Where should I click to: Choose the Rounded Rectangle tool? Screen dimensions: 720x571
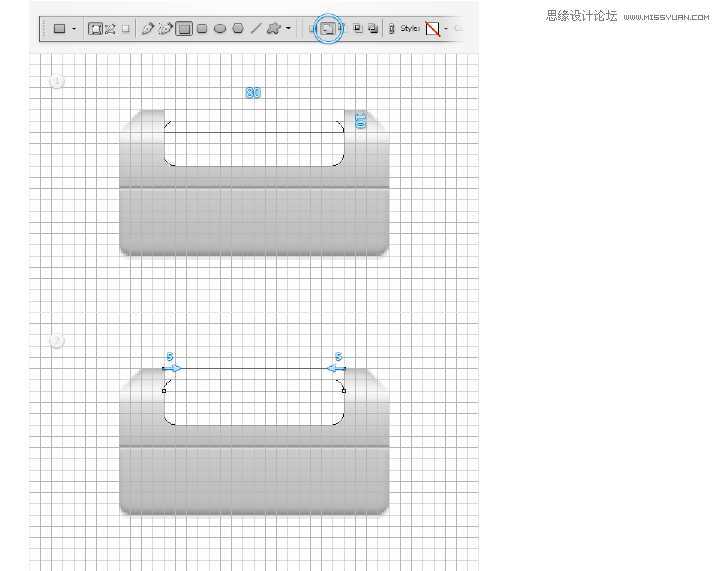click(x=202, y=29)
